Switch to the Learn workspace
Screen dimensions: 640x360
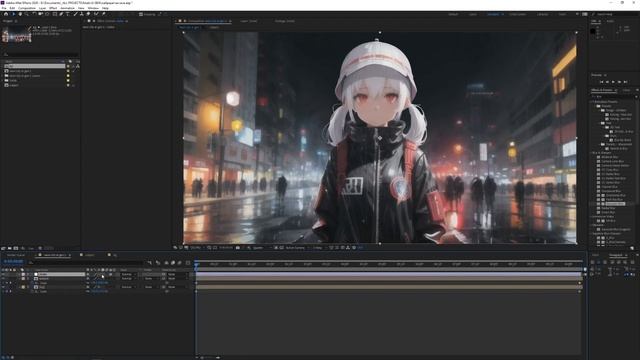click(473, 14)
